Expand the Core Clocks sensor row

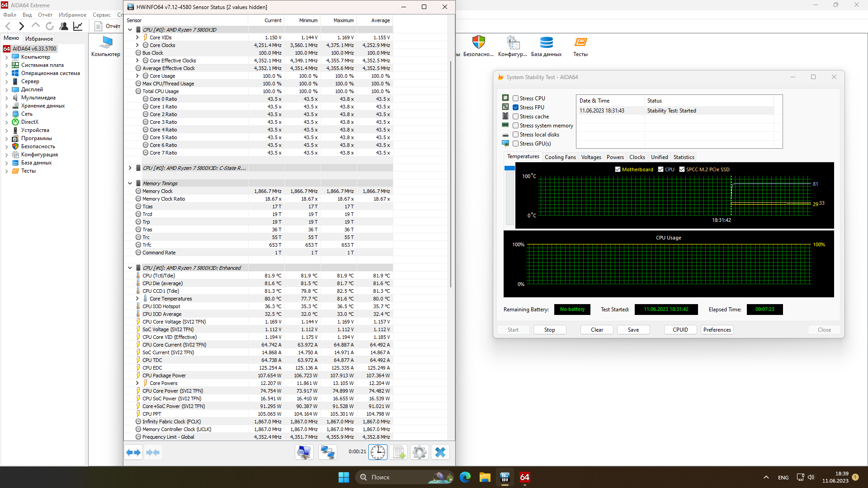coord(137,45)
